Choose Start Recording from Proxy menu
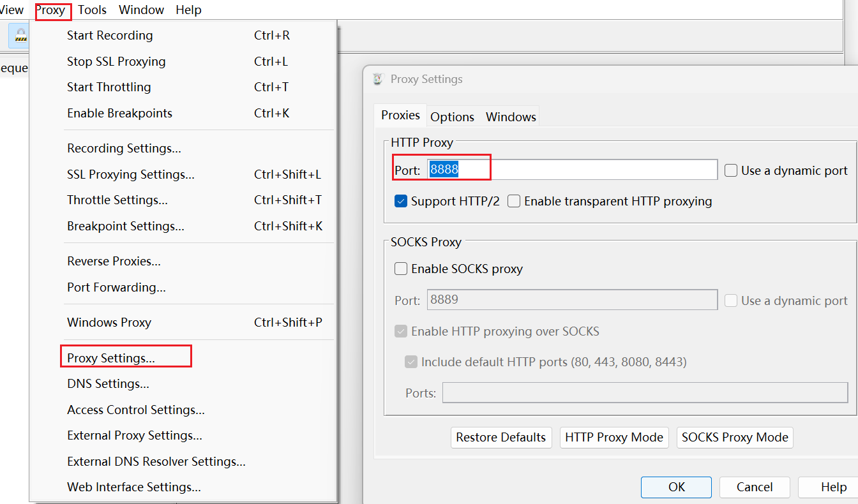 [x=110, y=36]
